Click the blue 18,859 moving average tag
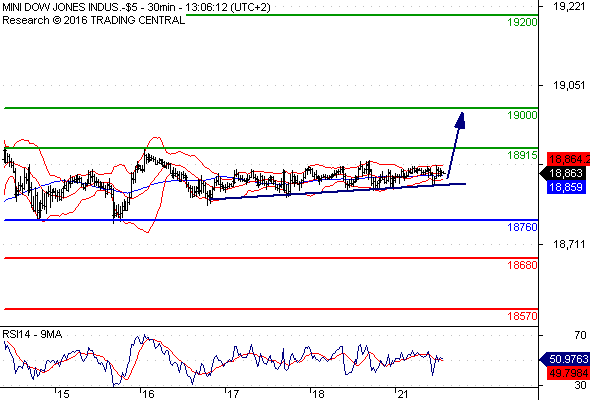The height and width of the screenshot is (400, 590). pyautogui.click(x=566, y=187)
